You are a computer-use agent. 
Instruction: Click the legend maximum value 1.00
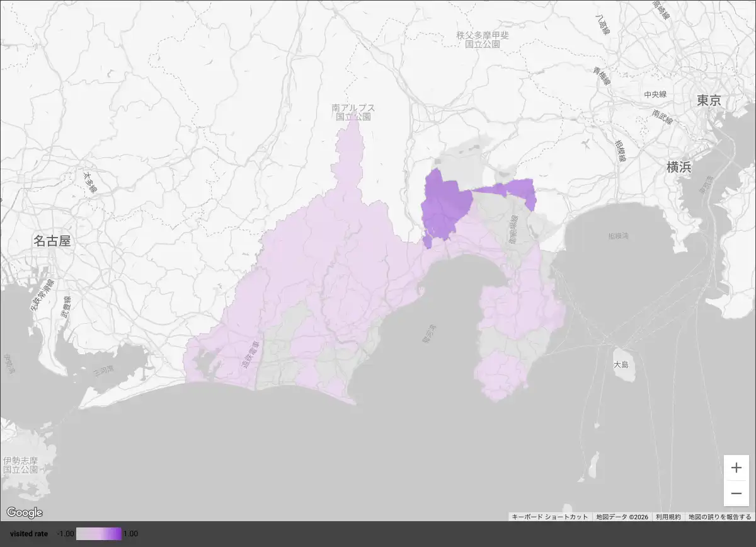click(130, 534)
